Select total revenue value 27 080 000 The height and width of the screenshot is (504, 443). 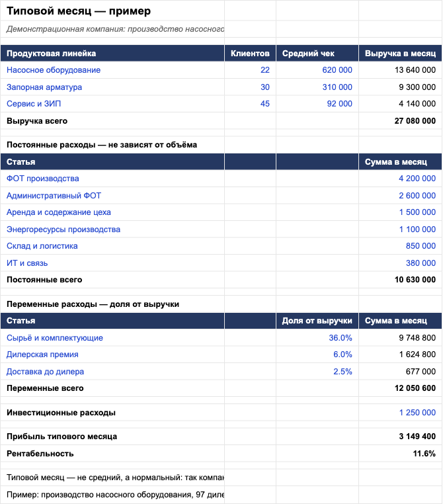[400, 121]
